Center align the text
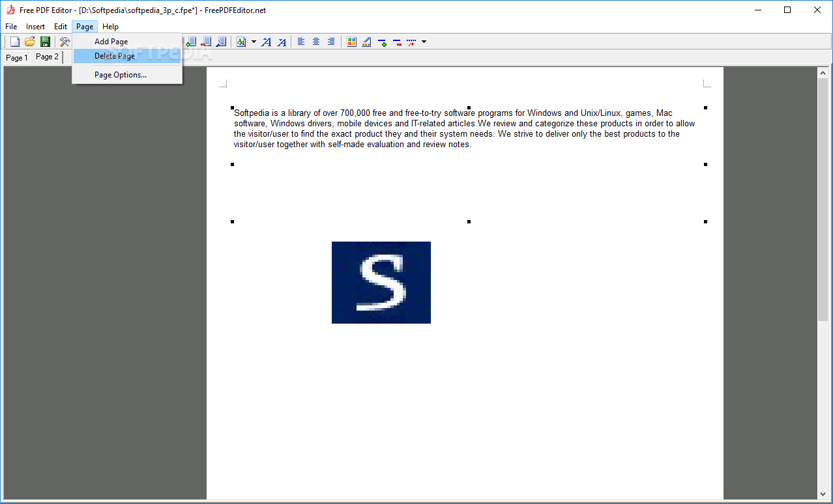 316,42
